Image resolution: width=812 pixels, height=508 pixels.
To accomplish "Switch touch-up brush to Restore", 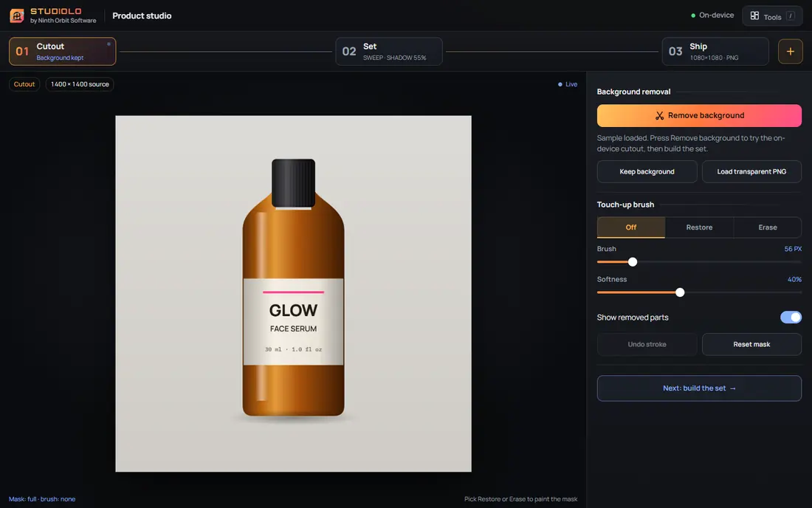I will (699, 227).
